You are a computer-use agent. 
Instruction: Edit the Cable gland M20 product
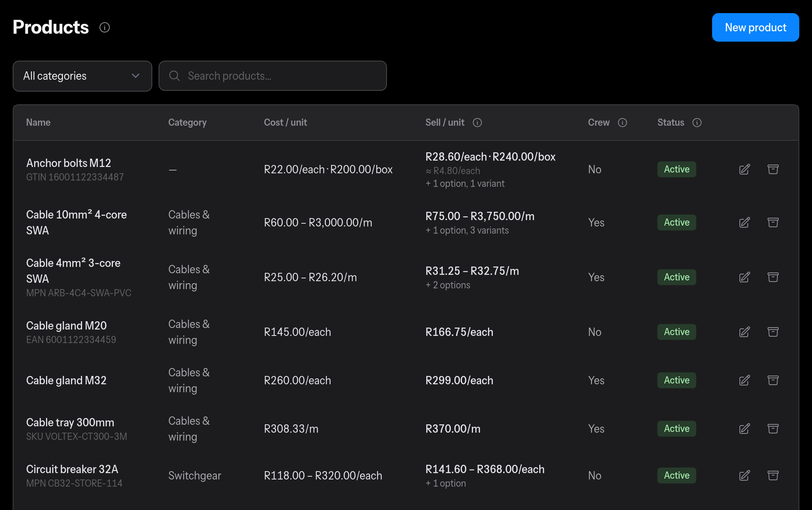point(745,332)
